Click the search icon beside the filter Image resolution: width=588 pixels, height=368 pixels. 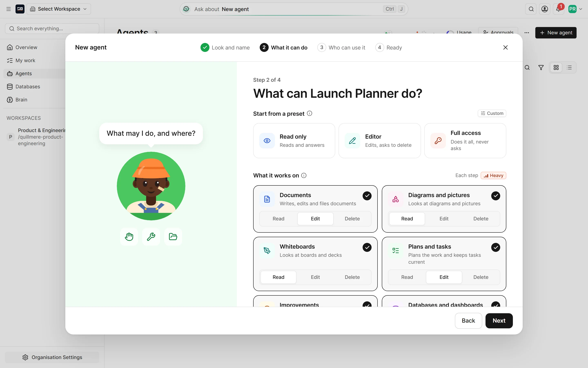click(x=527, y=67)
